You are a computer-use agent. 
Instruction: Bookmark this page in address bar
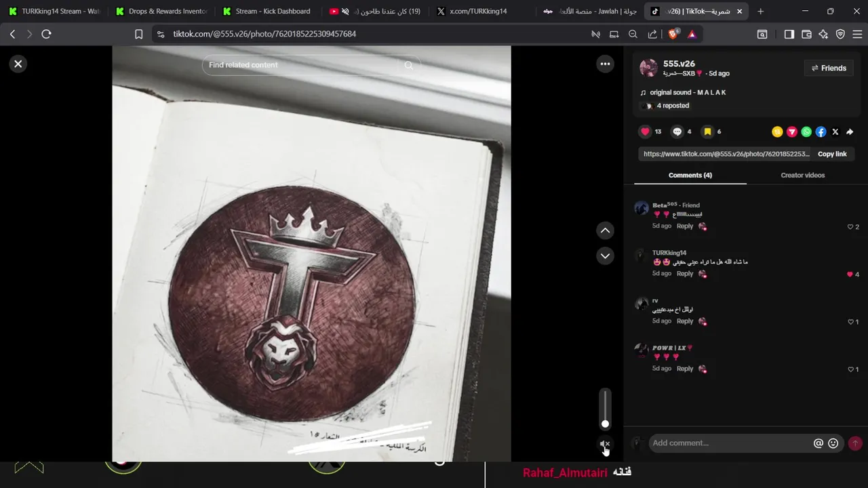click(x=138, y=34)
